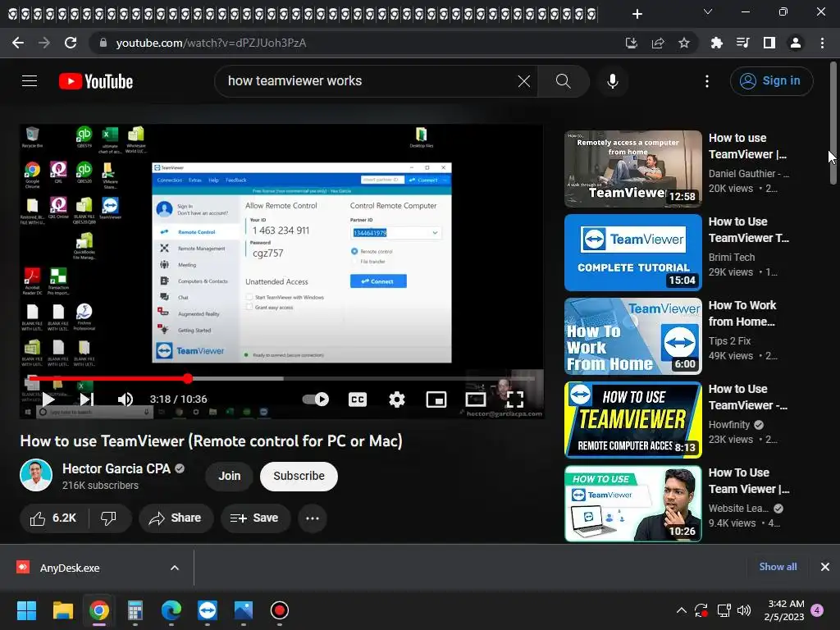
Task: Close the downloads bar
Action: click(825, 567)
